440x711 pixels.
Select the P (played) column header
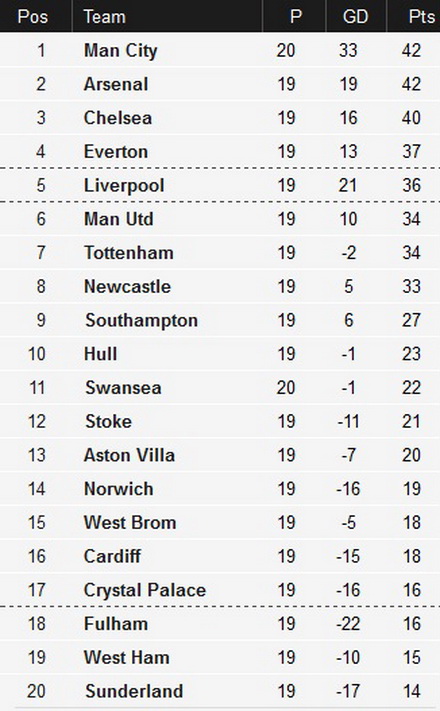tap(296, 17)
